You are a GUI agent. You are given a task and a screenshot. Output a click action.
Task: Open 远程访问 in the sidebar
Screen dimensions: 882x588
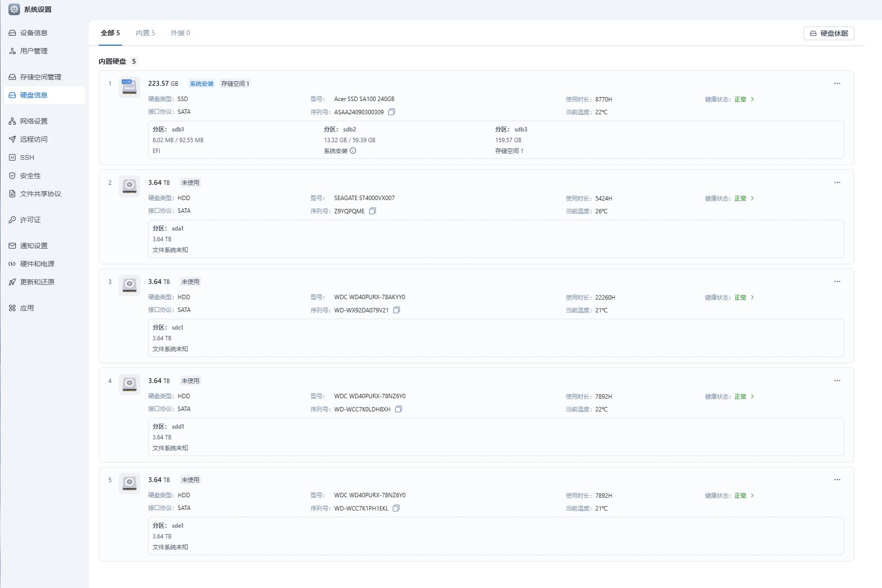[45, 139]
